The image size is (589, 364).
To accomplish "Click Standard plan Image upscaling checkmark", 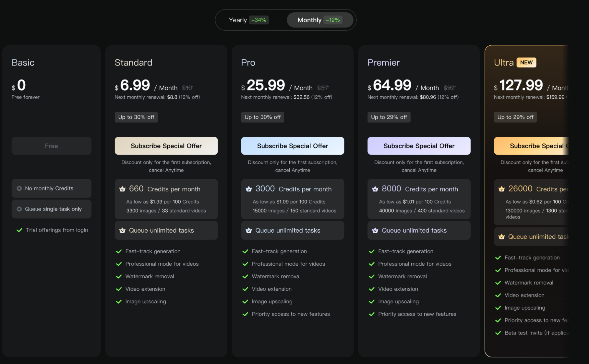I will [x=119, y=302].
